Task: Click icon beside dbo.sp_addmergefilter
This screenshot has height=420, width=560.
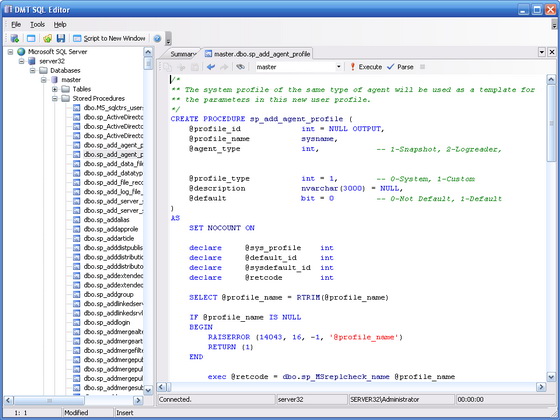Action: pos(76,350)
